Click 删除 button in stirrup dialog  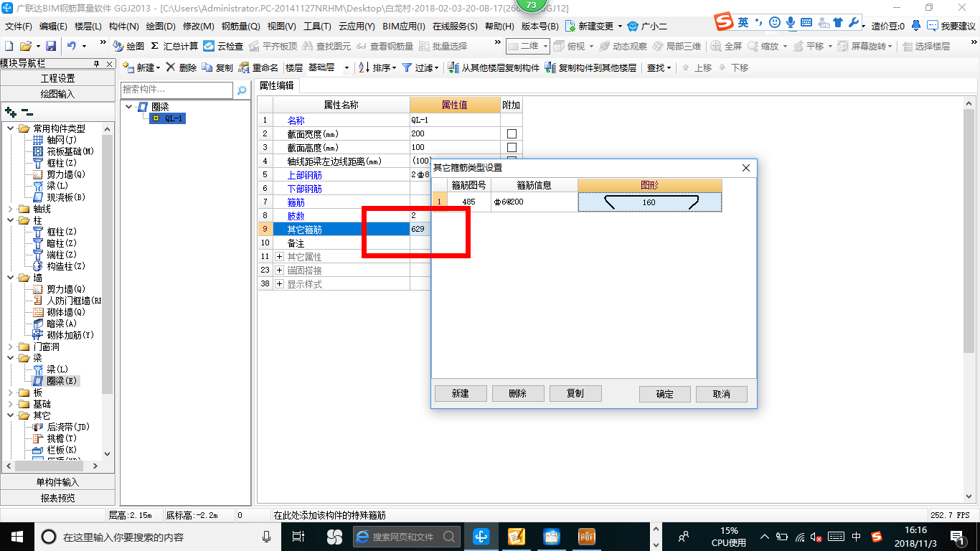(518, 394)
